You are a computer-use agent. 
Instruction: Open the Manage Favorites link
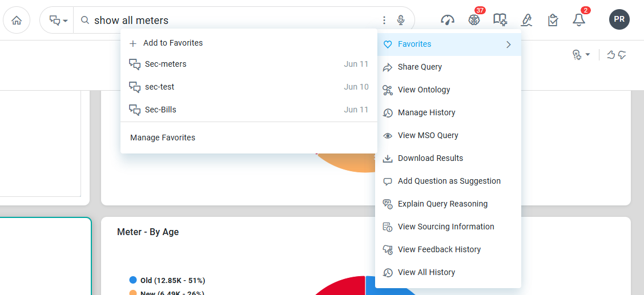[163, 138]
